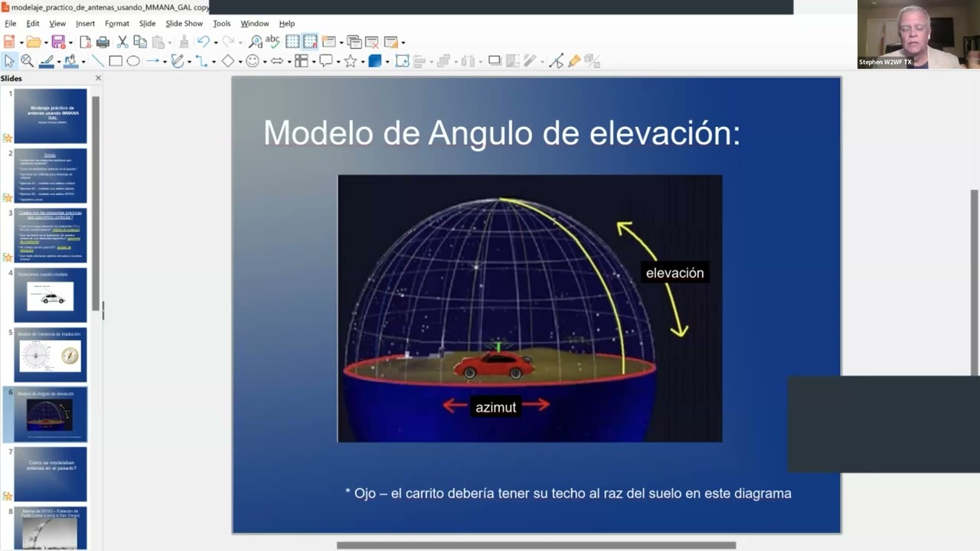This screenshot has width=980, height=551.
Task: Run the spelling check (abc icon)
Action: coord(273,42)
